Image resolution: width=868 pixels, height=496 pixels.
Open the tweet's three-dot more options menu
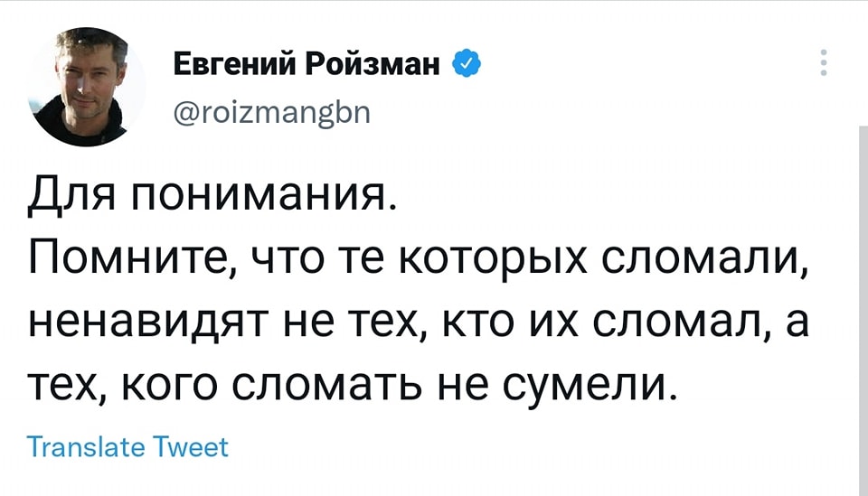click(x=824, y=64)
